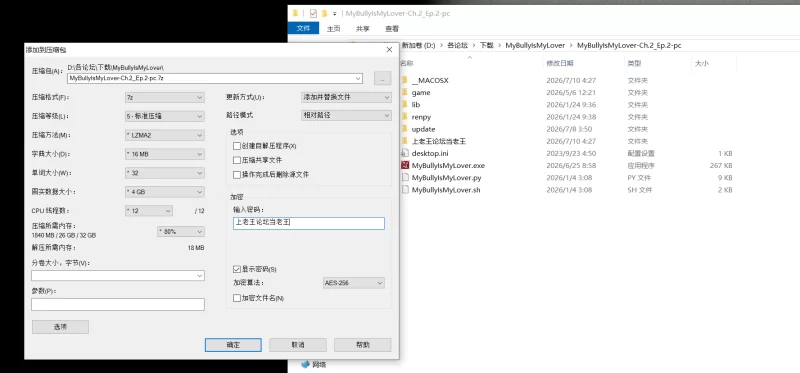Image resolution: width=800 pixels, height=373 pixels.
Task: Open the 固实数据大小 4 GB dropdown
Action: pyautogui.click(x=164, y=192)
